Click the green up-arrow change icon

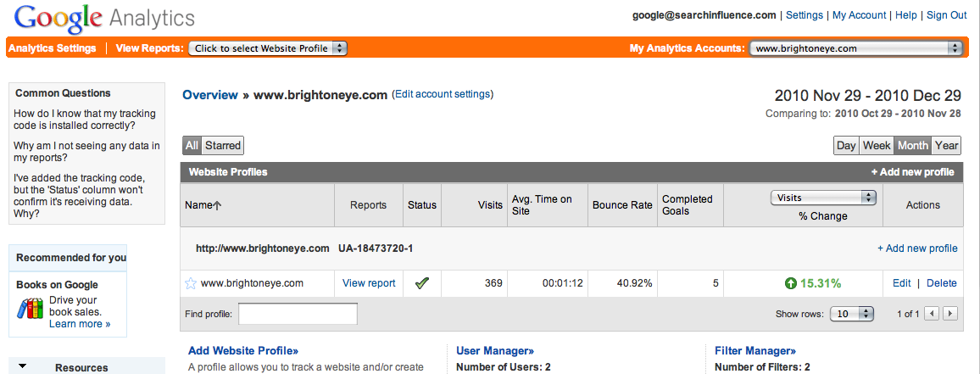[791, 284]
